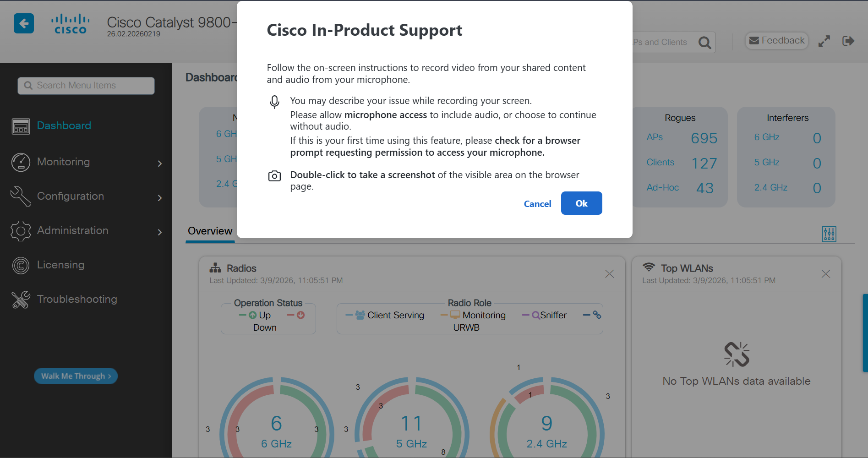The height and width of the screenshot is (458, 868).
Task: Open the Administration menu item
Action: 72,230
